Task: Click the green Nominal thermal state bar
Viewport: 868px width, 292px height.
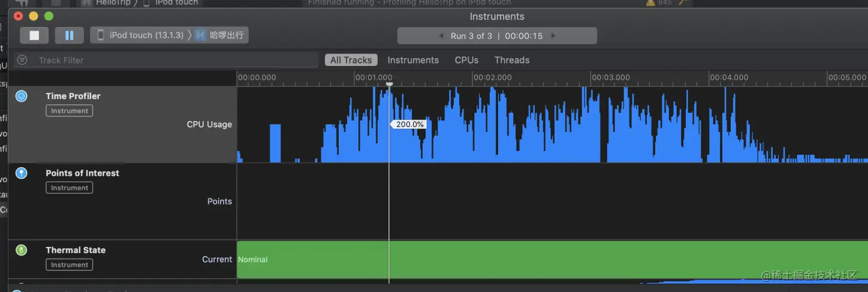Action: 540,259
